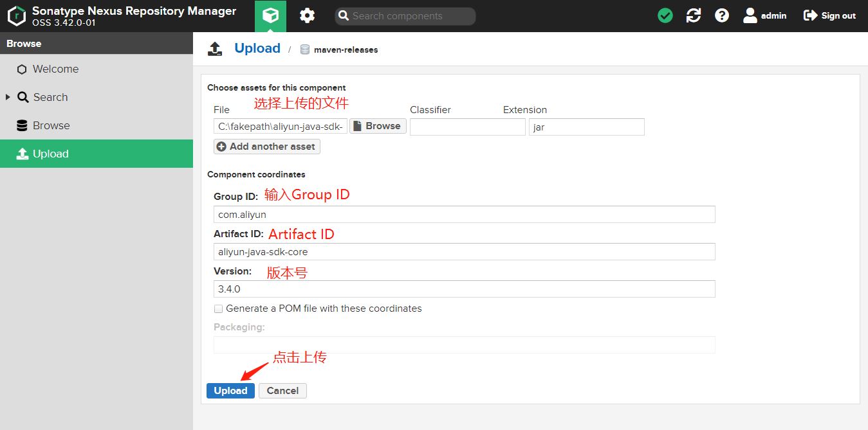Click the Cancel button
This screenshot has width=868, height=430.
click(x=282, y=390)
